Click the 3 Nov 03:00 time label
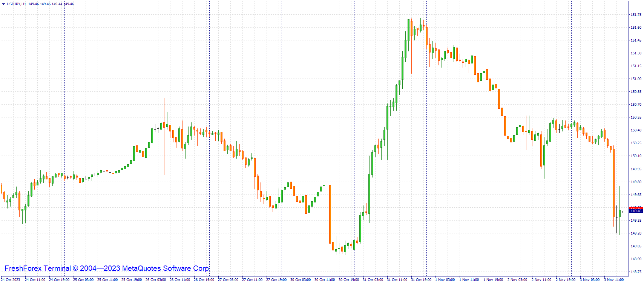Viewport: 644px width, 284px height. [590, 280]
